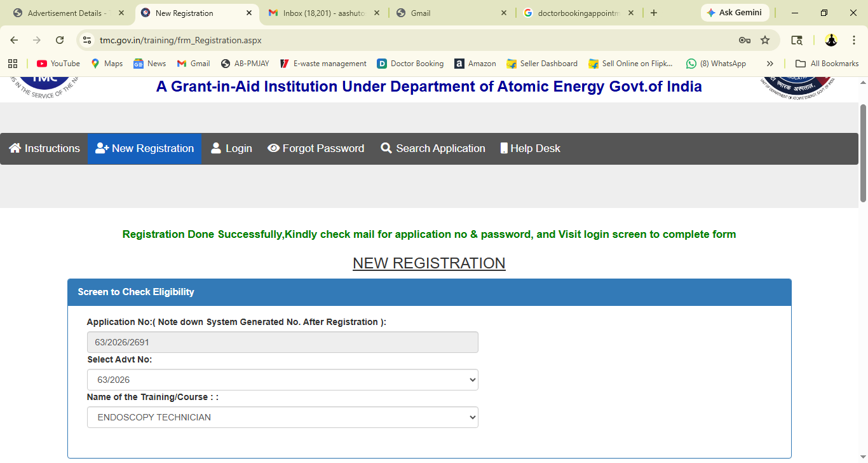The image size is (868, 463).
Task: Select the New Registration menu item
Action: [144, 148]
